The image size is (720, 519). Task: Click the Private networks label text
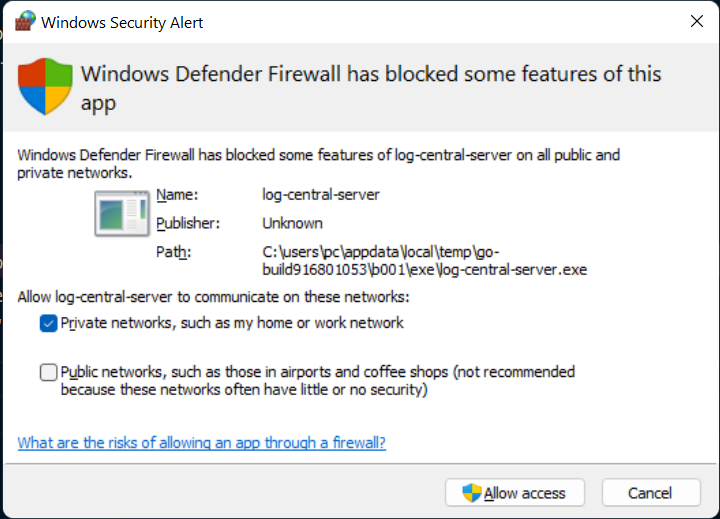pyautogui.click(x=232, y=323)
